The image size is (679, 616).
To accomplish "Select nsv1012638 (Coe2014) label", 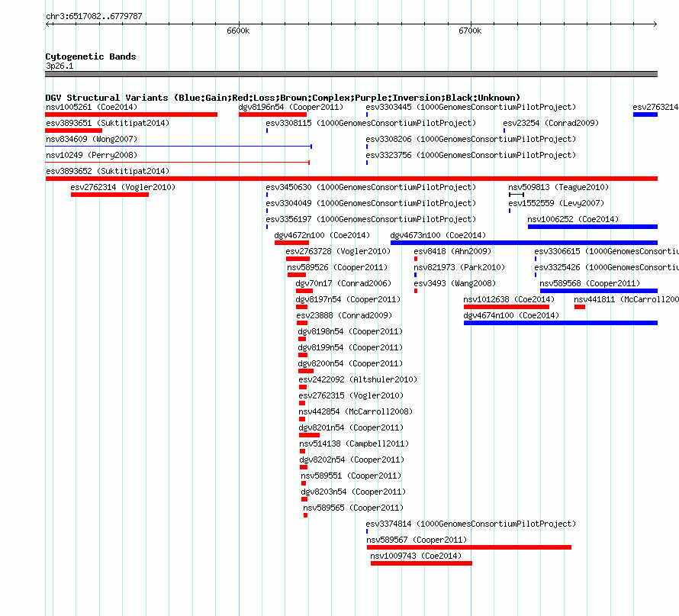I will (x=509, y=299).
